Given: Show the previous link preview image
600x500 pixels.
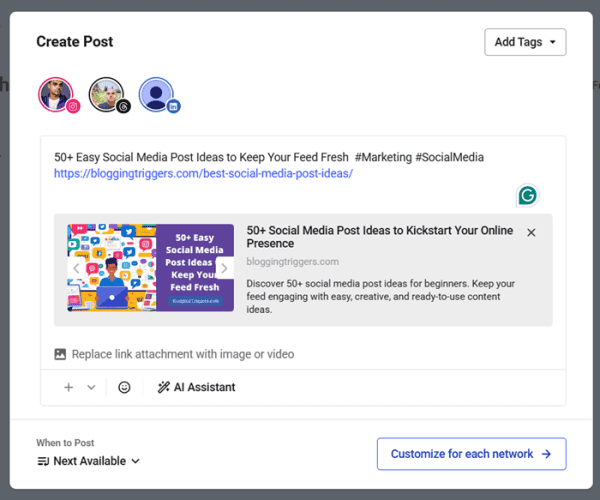Looking at the screenshot, I should pyautogui.click(x=76, y=268).
